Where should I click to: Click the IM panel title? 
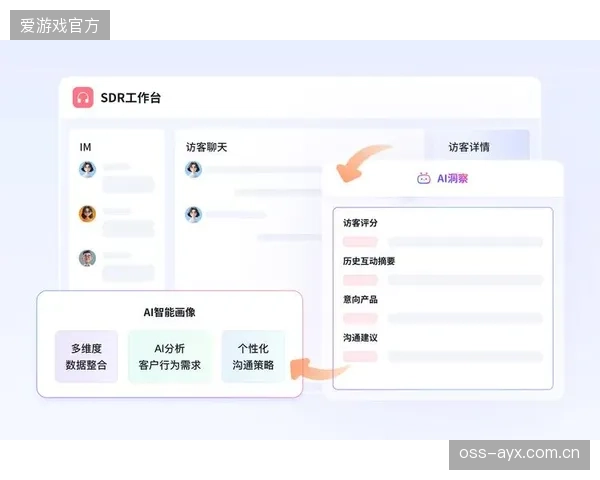(x=85, y=147)
